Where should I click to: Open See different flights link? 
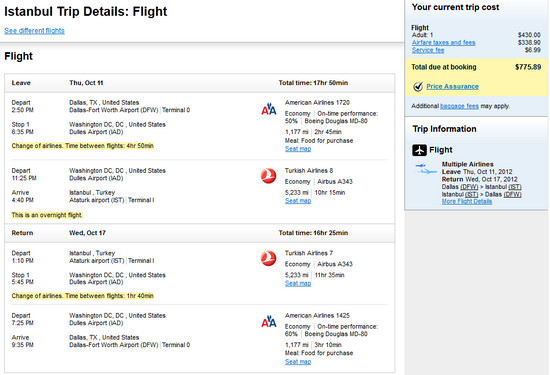34,31
